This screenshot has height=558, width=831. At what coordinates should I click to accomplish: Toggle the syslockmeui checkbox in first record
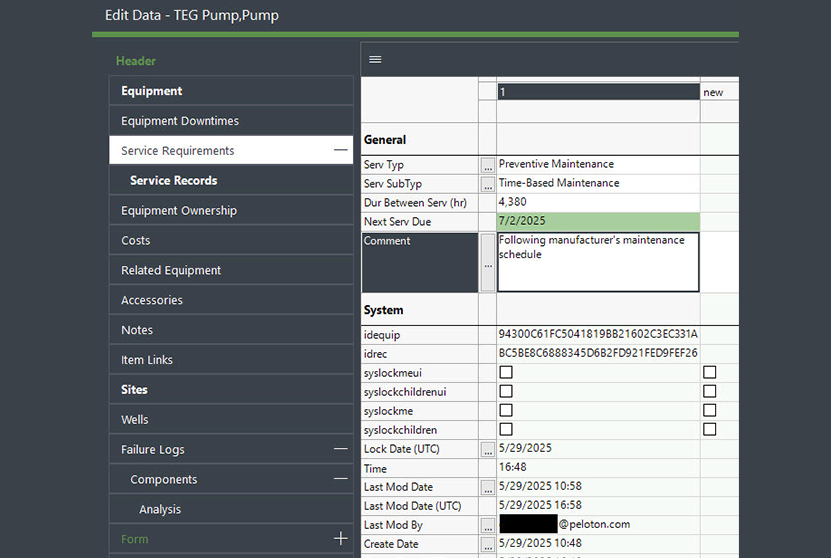pyautogui.click(x=506, y=373)
